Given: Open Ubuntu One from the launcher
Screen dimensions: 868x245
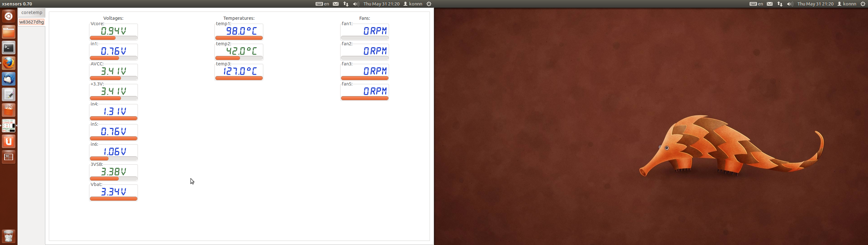Looking at the screenshot, I should (9, 142).
